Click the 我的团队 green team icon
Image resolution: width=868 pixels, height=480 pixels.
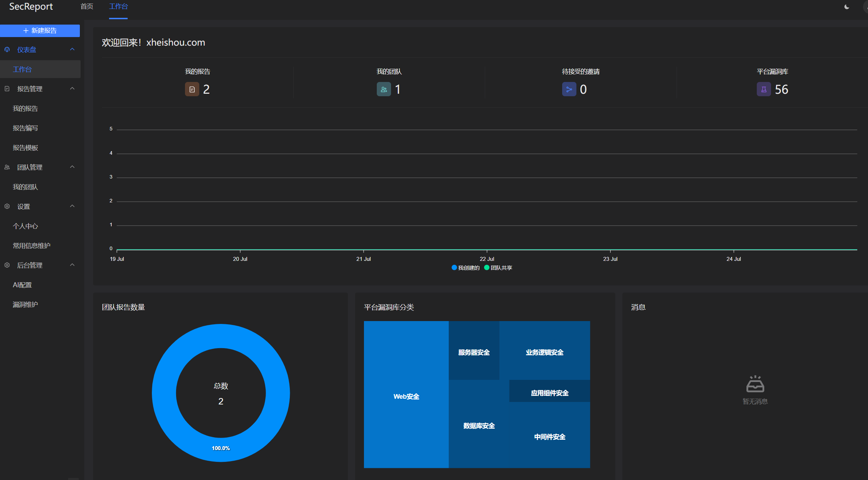click(x=384, y=89)
